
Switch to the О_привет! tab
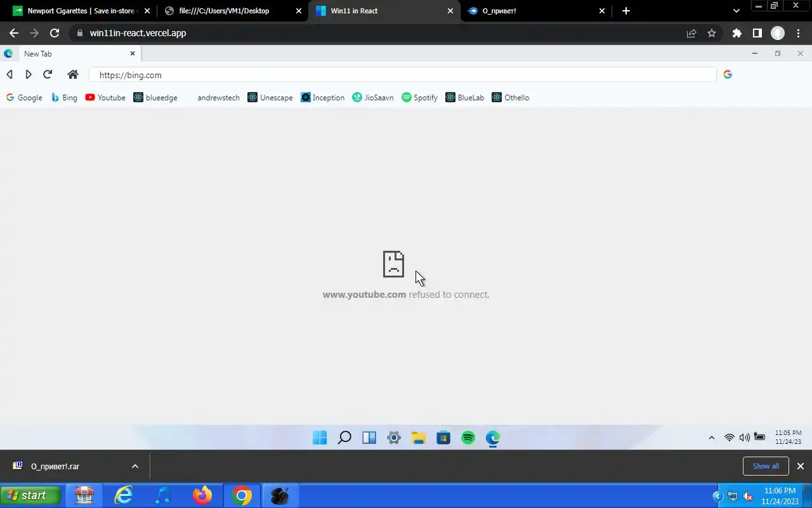[537, 11]
